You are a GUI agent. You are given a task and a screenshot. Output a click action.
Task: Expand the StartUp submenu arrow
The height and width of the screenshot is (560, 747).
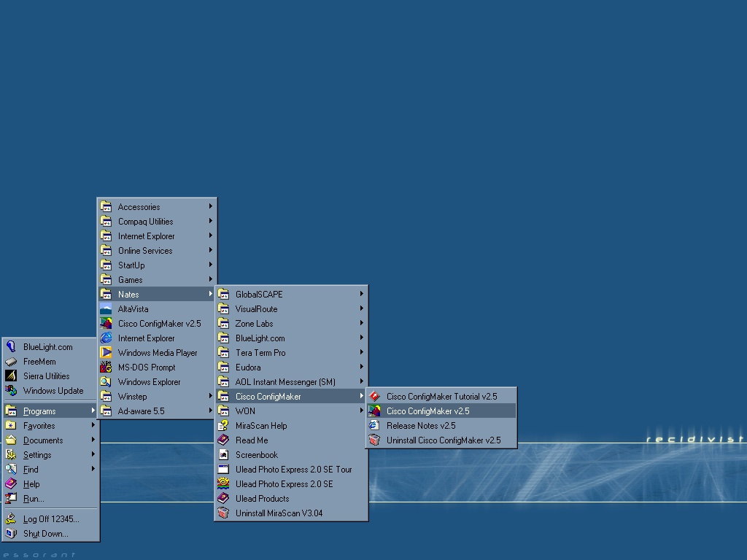tap(210, 265)
